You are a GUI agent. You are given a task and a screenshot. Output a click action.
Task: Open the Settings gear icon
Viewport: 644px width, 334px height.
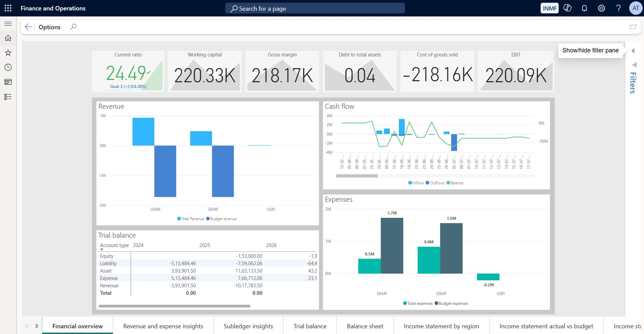coord(601,8)
